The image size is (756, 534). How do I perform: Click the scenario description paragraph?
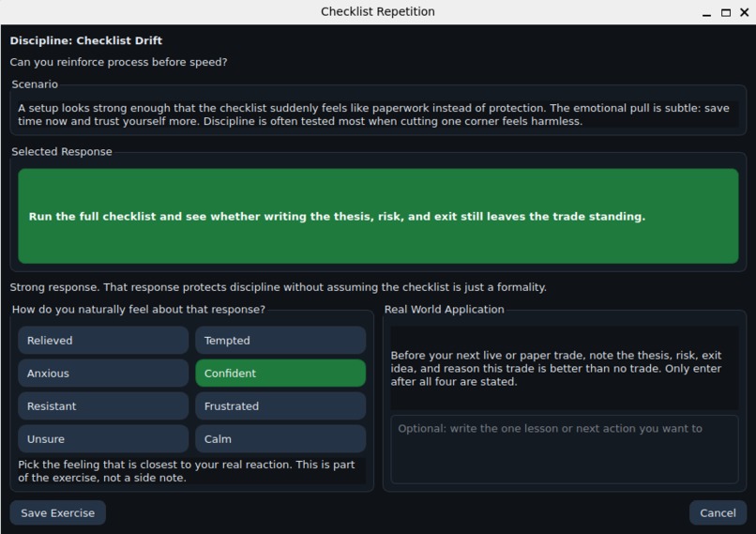point(373,114)
